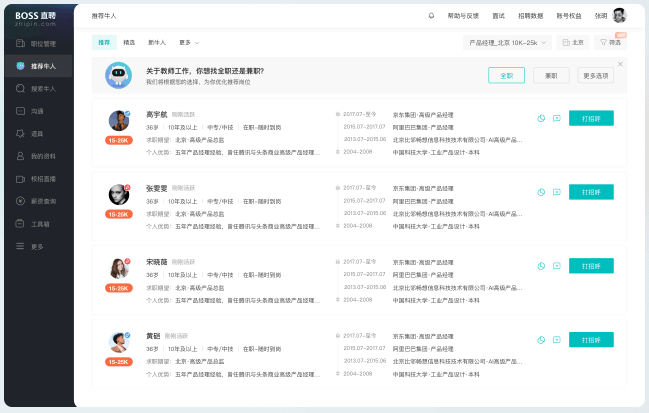This screenshot has height=413, width=649.
Task: Click the 张明 username in top bar
Action: (601, 16)
